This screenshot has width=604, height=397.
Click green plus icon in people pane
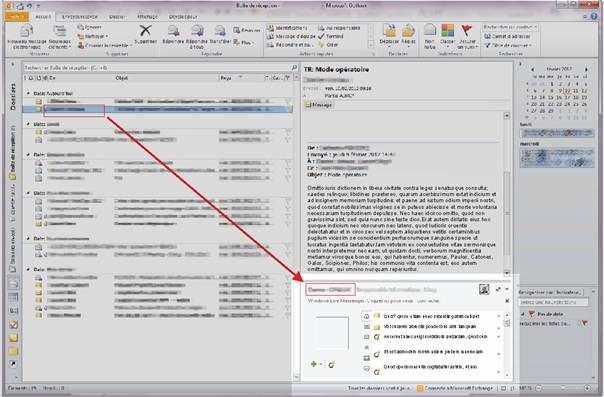(314, 364)
